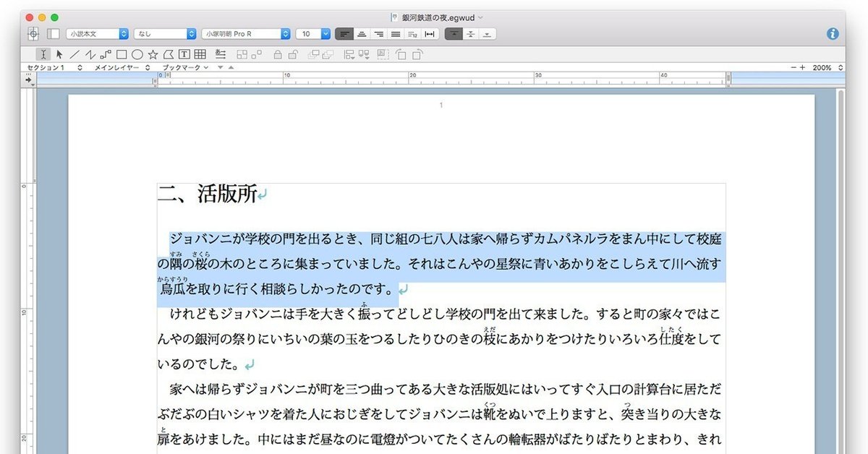Jump to previous bookmark with up triangle
Screen dimensions: 868x454
[x=231, y=67]
